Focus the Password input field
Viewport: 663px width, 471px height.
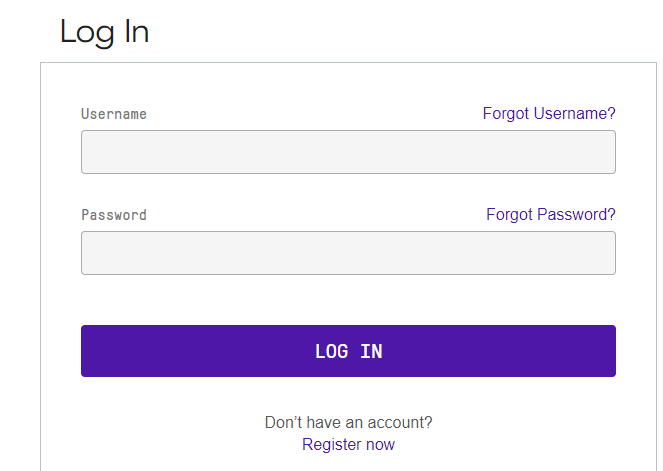point(348,253)
